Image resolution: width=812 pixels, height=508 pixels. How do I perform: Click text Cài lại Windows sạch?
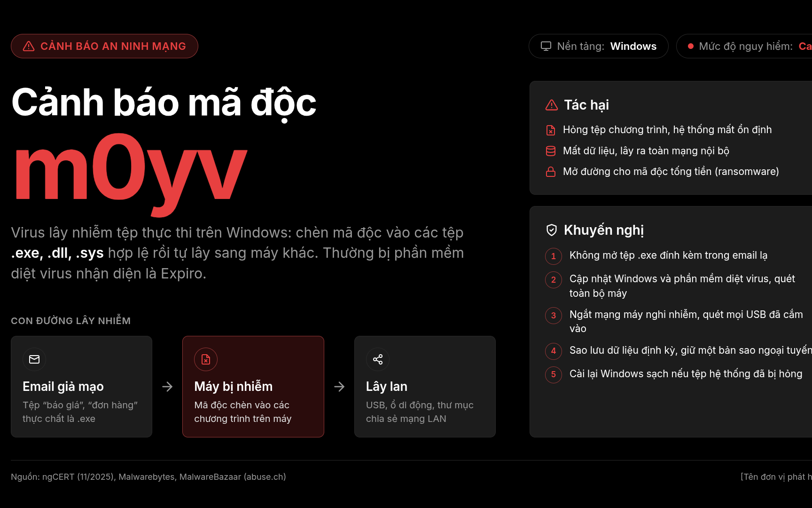point(686,374)
